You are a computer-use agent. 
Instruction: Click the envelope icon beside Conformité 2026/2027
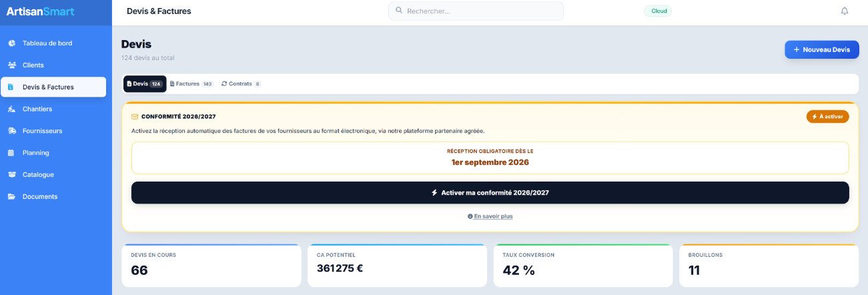[135, 117]
